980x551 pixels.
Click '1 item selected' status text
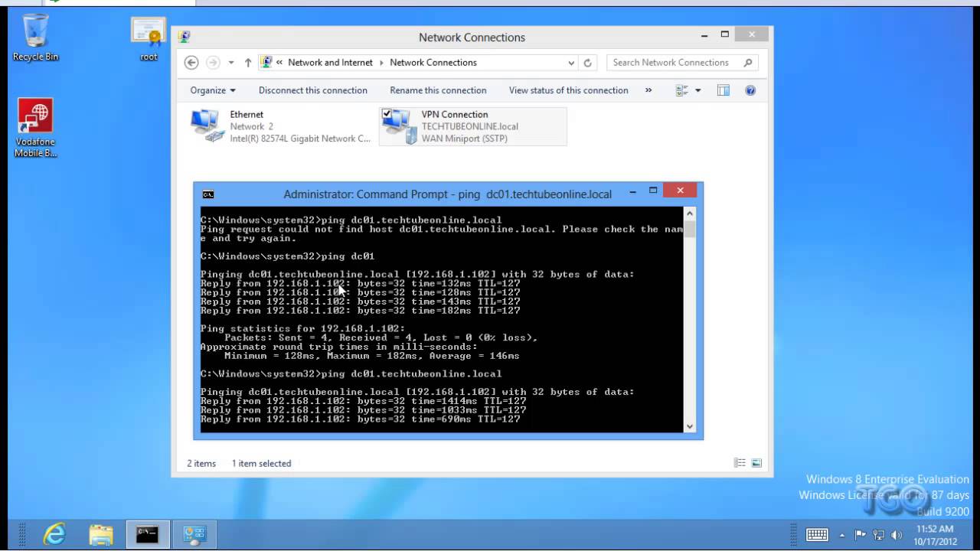262,463
